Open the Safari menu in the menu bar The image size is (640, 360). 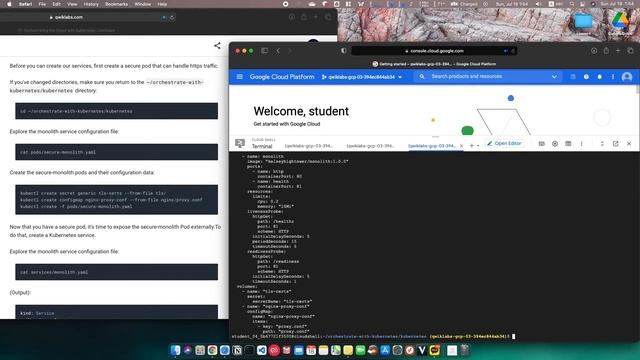pos(25,4)
